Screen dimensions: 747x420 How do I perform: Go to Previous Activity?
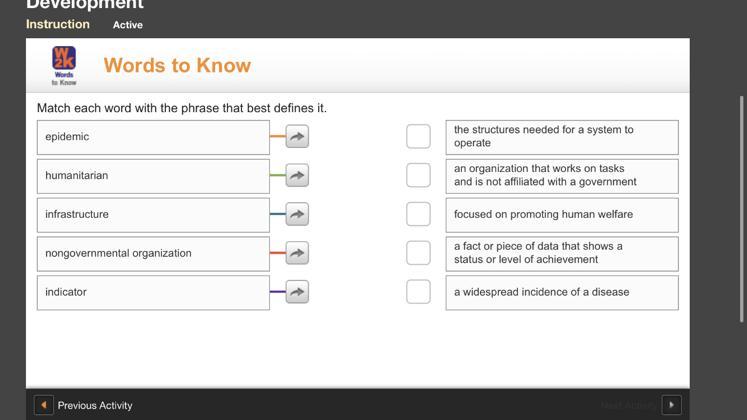[95, 405]
